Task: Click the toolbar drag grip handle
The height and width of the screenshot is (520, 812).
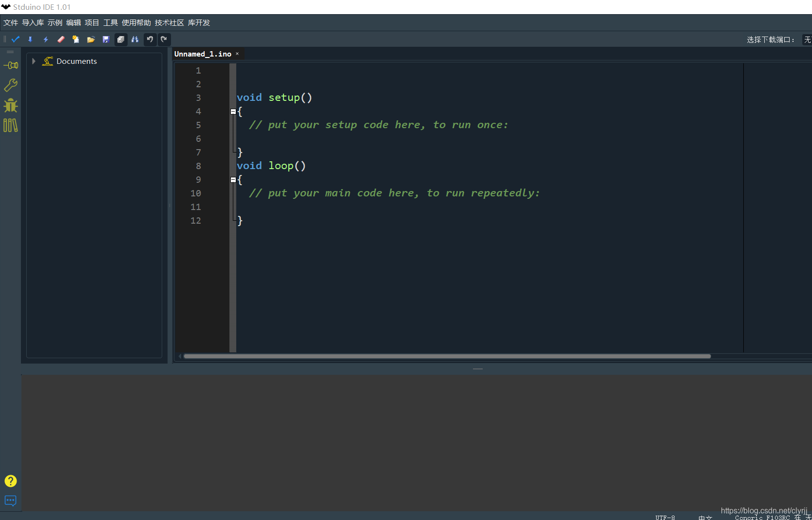Action: pyautogui.click(x=4, y=39)
